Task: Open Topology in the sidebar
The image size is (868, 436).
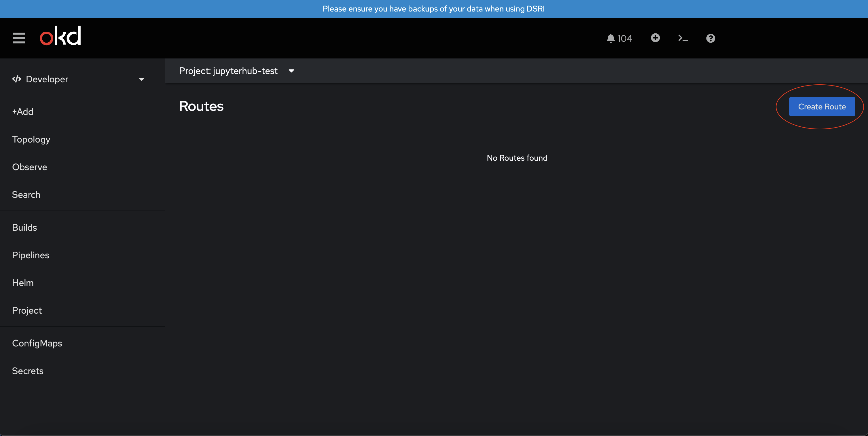Action: 31,139
